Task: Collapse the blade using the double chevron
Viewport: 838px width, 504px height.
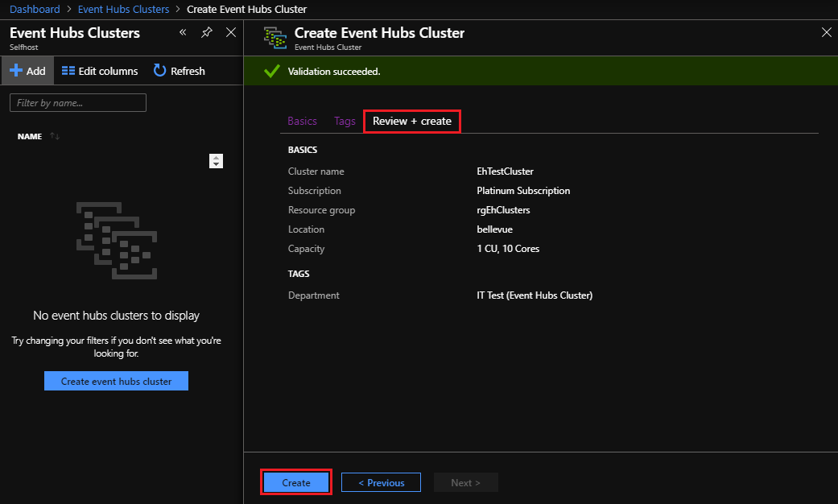Action: tap(183, 32)
